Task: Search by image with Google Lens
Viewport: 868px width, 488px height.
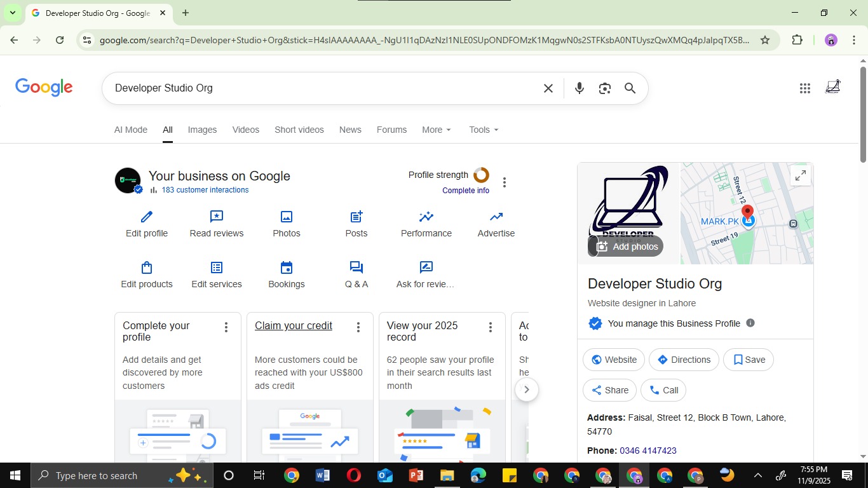Action: tap(604, 88)
